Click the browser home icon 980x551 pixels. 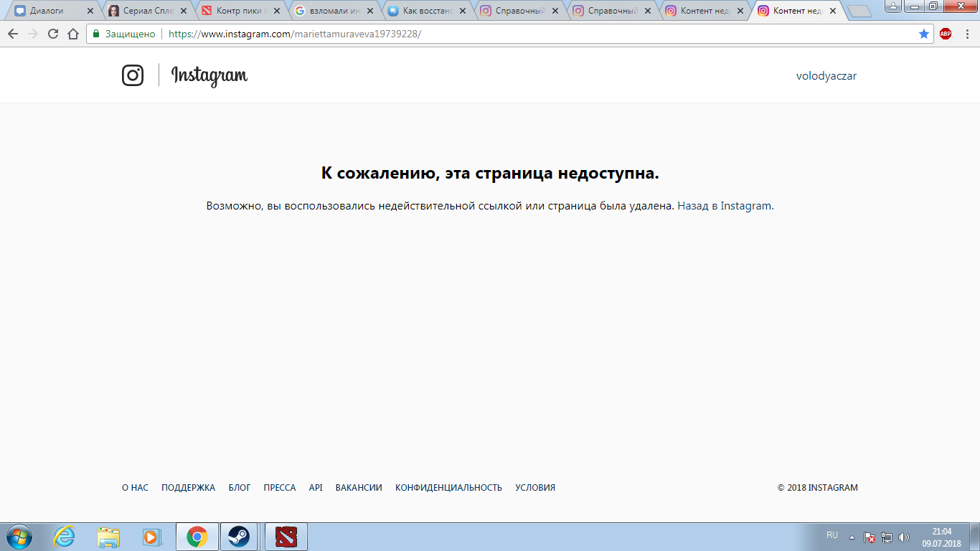(73, 34)
